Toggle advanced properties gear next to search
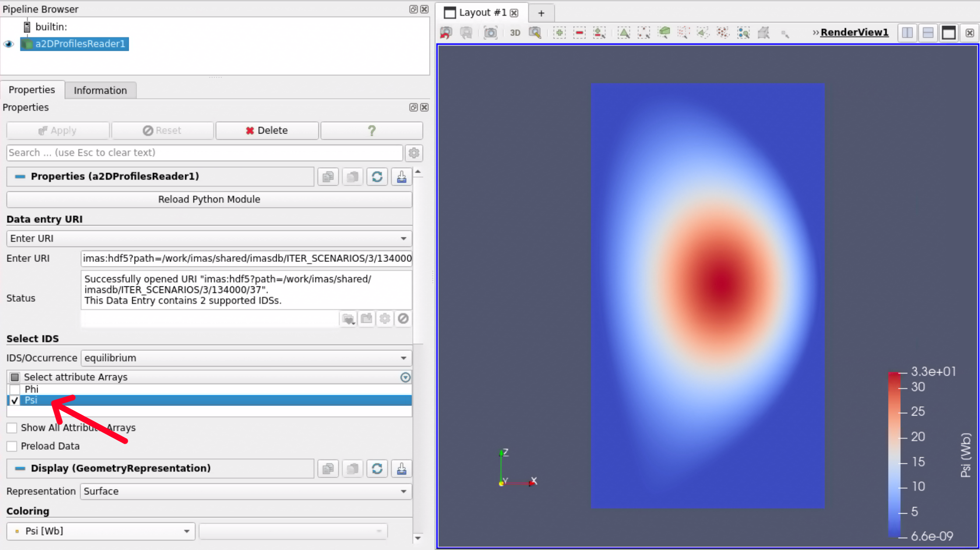This screenshot has height=550, width=980. point(414,153)
